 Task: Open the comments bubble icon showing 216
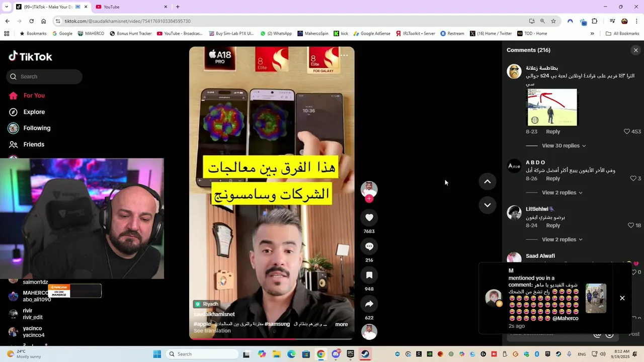369,246
